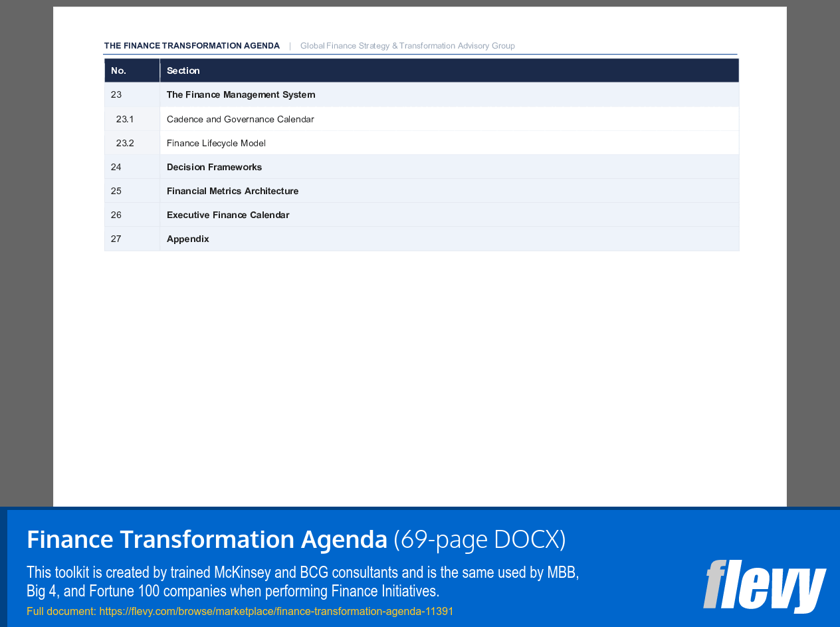This screenshot has height=627, width=840.
Task: Expand row 25 Financial Metrics Architecture
Action: [x=233, y=191]
